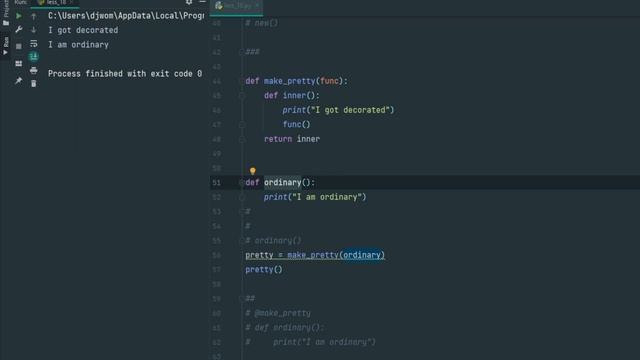The height and width of the screenshot is (360, 640).
Task: Click the 'return inner' statement
Action: [292, 139]
